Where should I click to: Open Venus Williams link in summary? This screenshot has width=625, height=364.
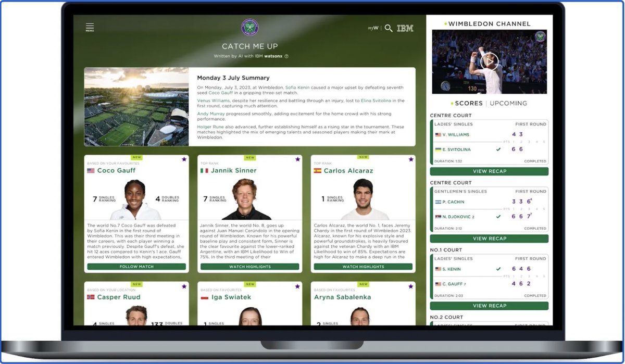pyautogui.click(x=214, y=101)
